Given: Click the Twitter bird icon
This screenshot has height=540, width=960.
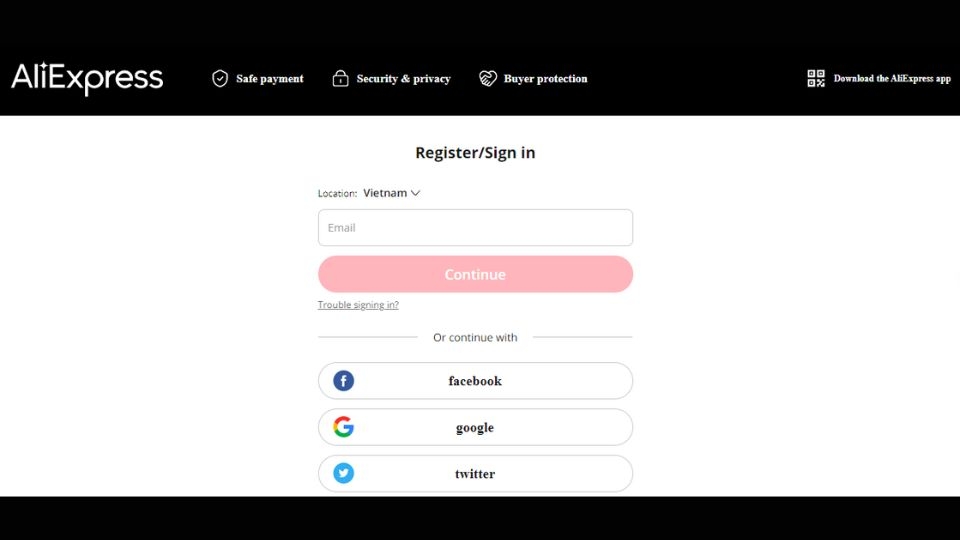Looking at the screenshot, I should (x=343, y=473).
